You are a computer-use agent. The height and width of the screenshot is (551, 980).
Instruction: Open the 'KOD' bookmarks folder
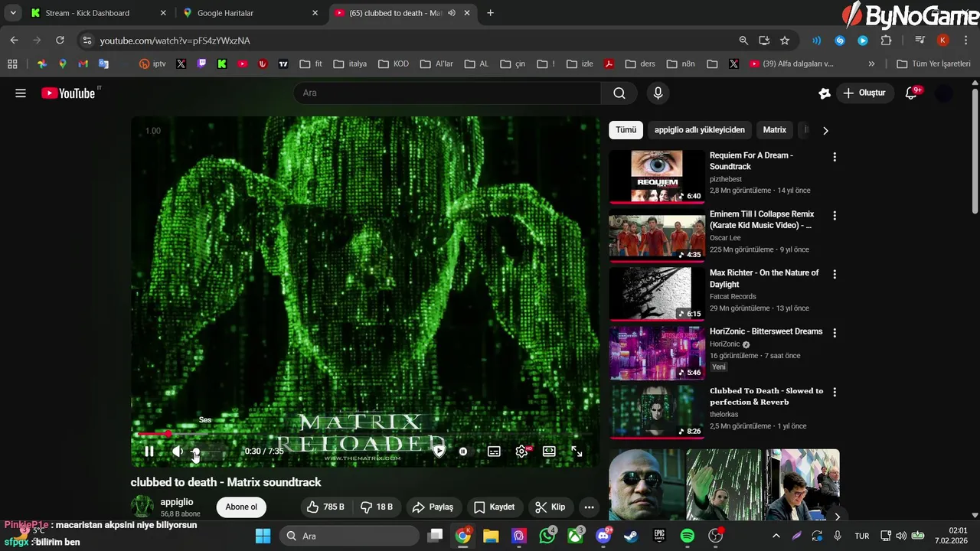pos(393,64)
